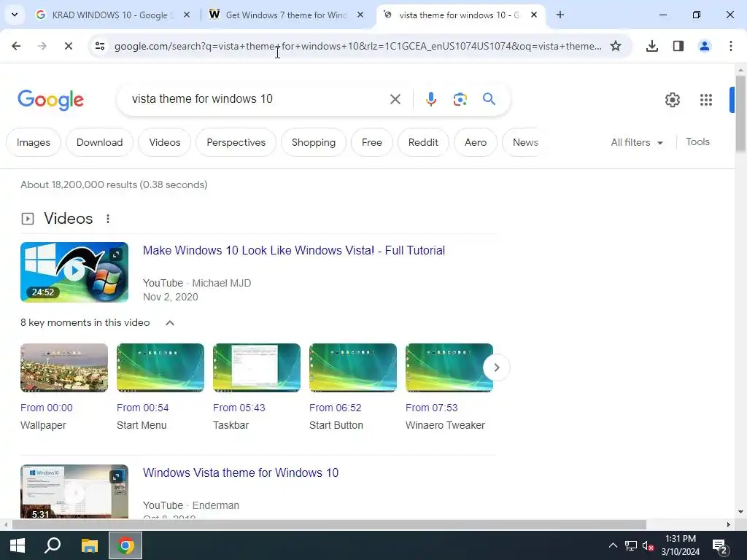This screenshot has height=560, width=747.
Task: Open the network tray icon
Action: pos(631,545)
